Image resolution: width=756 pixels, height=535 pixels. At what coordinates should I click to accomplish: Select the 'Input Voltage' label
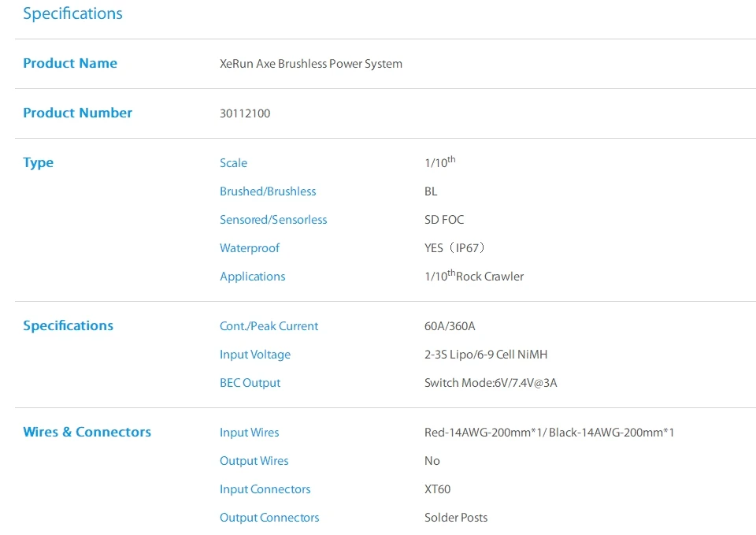click(x=255, y=355)
